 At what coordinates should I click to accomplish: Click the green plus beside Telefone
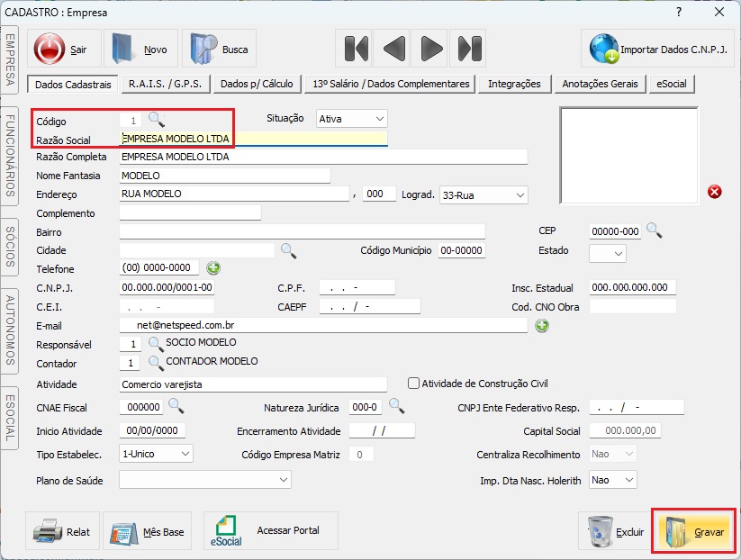point(213,268)
